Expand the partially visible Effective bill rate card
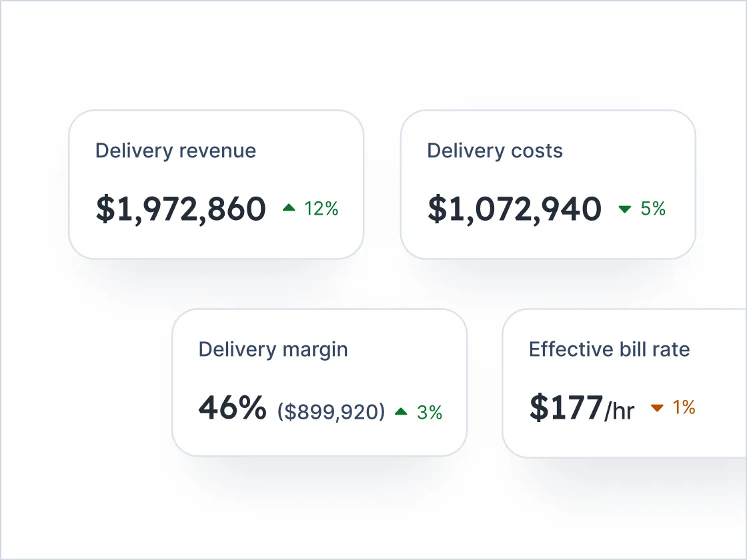 pyautogui.click(x=627, y=381)
